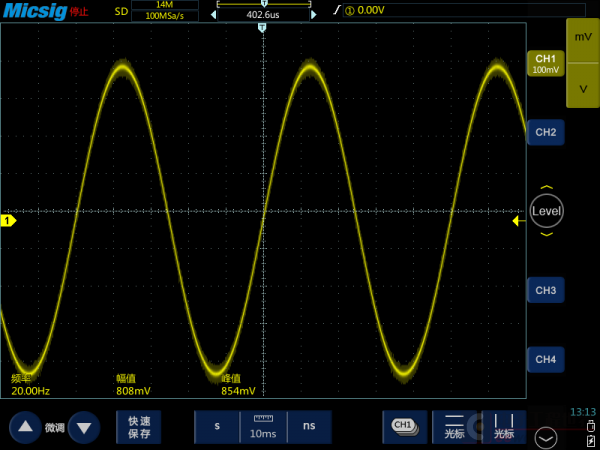Enable horizontal cursors button
This screenshot has width=600, height=450.
(455, 427)
